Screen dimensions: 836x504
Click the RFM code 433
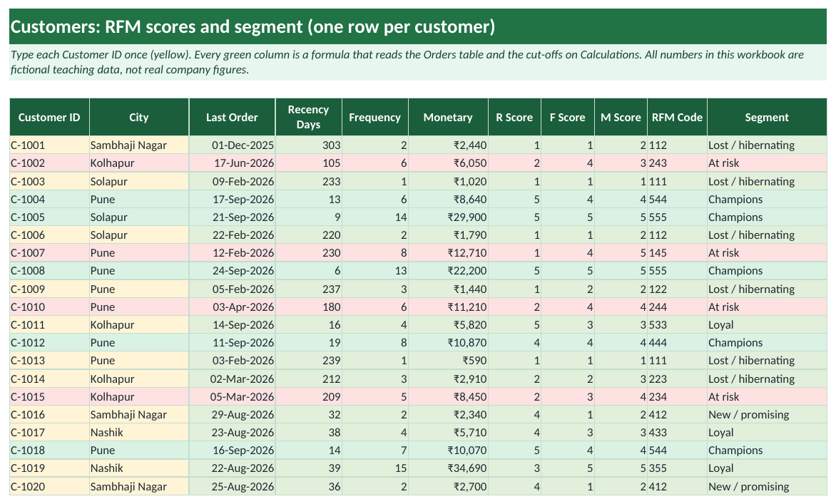pyautogui.click(x=677, y=433)
